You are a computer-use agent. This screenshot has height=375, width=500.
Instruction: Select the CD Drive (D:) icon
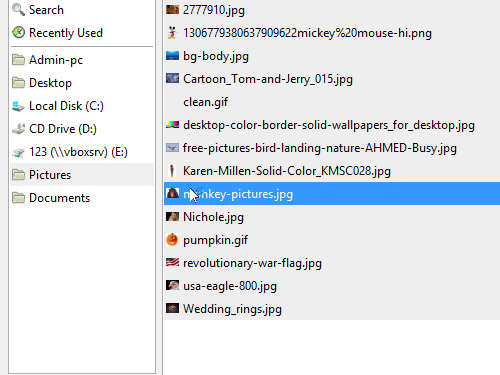tap(18, 129)
